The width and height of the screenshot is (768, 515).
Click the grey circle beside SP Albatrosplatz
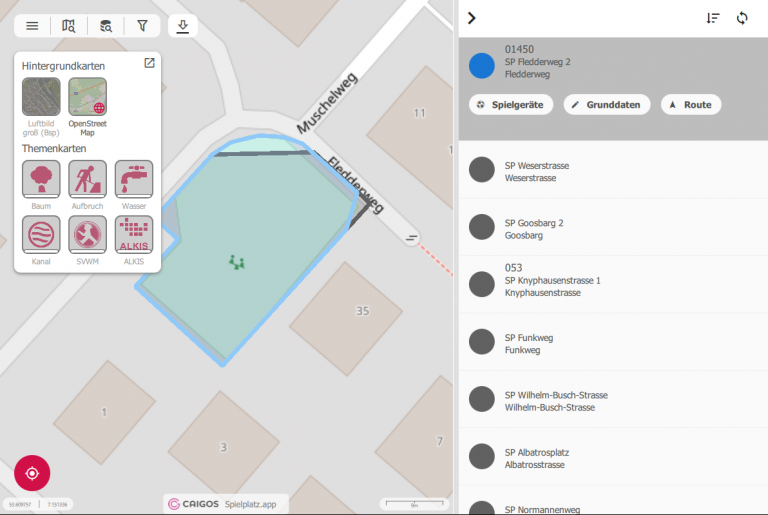[x=482, y=456]
